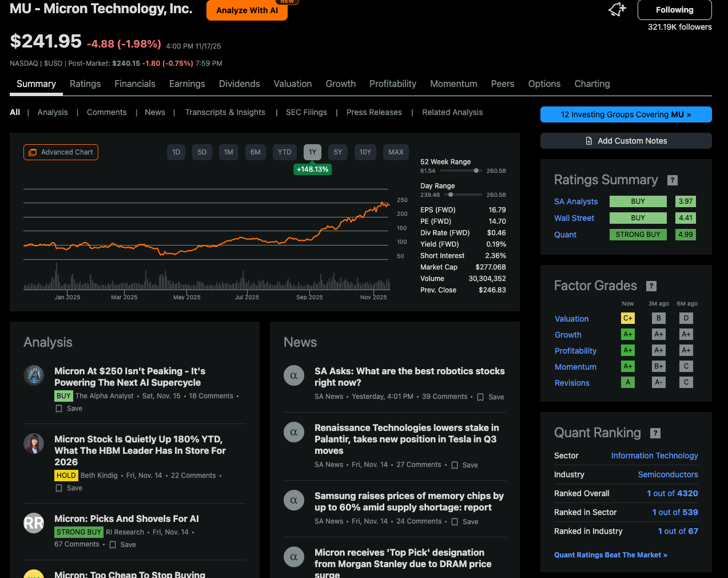Open the Wall Street ratings link
728x578 pixels.
tap(574, 218)
